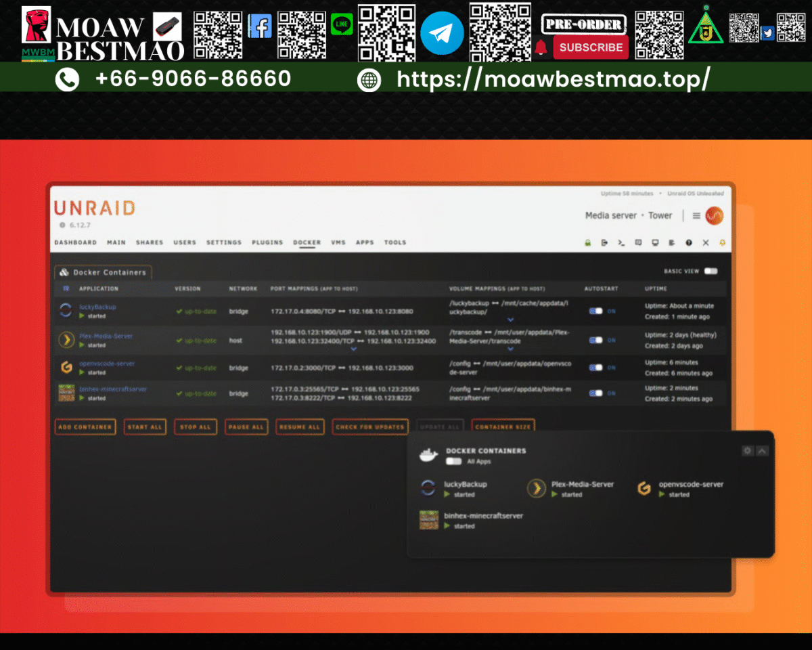This screenshot has width=812, height=650.
Task: Click the binhex-minecraftserver grass block icon
Action: pyautogui.click(x=429, y=520)
